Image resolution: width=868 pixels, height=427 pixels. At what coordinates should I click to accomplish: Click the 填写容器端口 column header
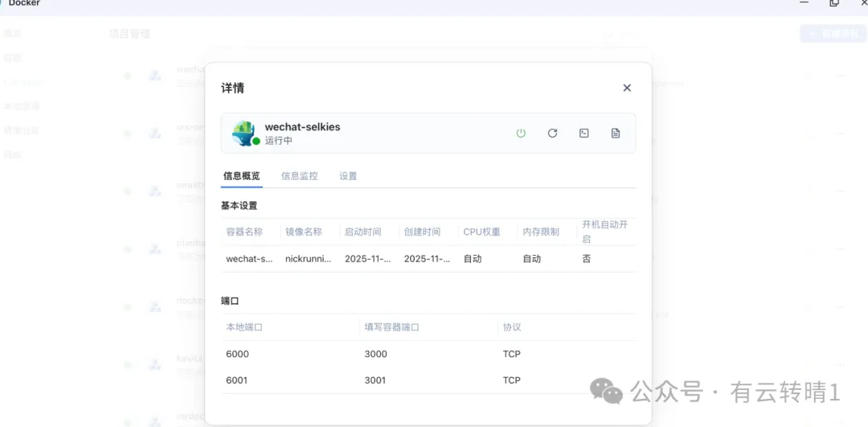(392, 326)
